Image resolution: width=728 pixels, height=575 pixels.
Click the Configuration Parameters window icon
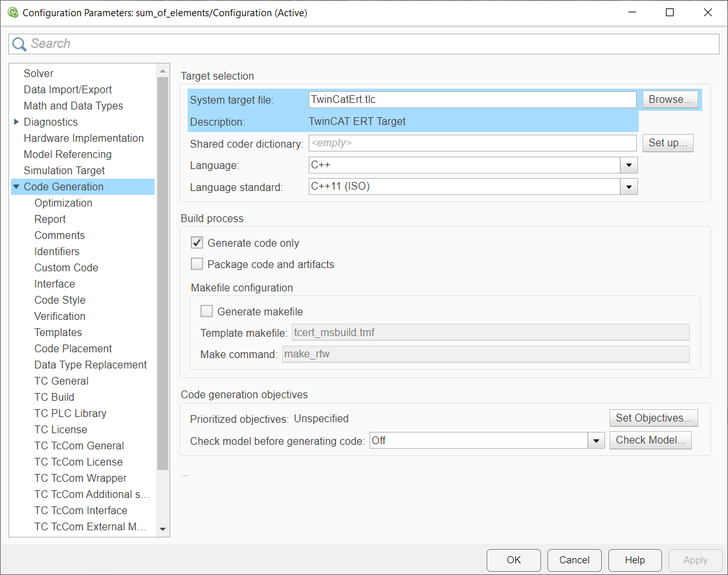click(x=12, y=12)
